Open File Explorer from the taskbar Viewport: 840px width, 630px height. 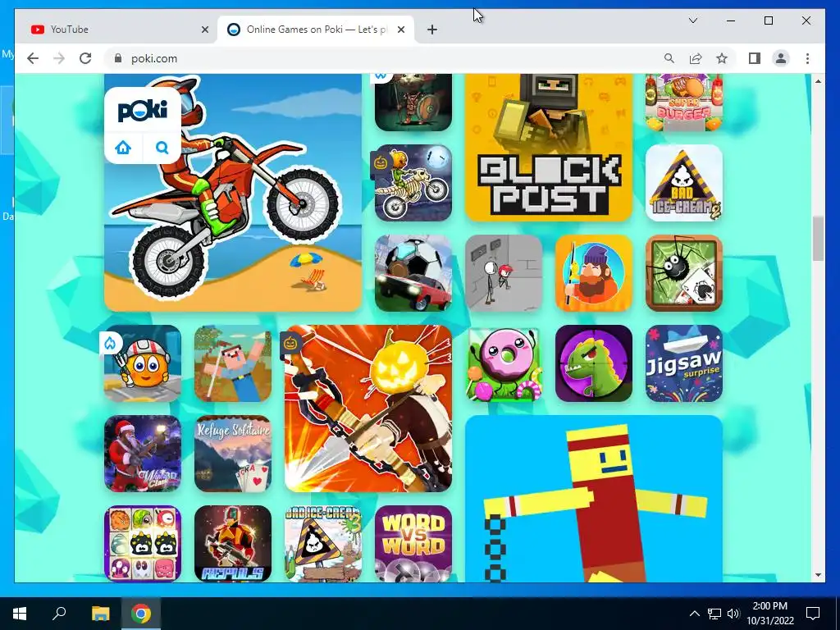(100, 614)
